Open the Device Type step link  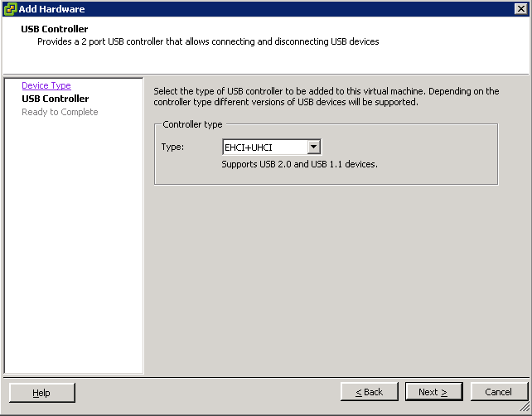click(46, 85)
